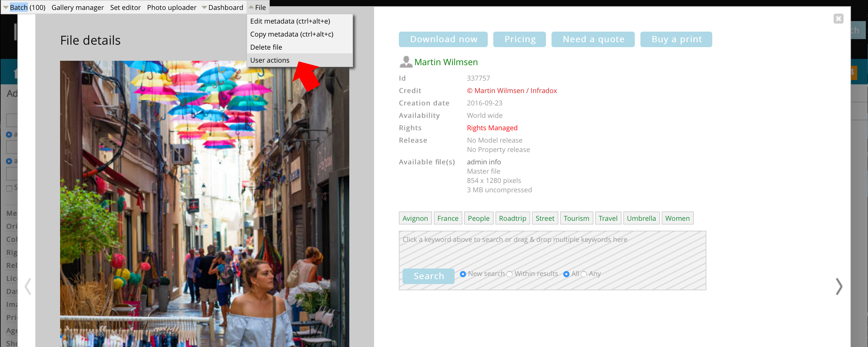Click keyword tag Women
The width and height of the screenshot is (868, 347).
click(677, 218)
